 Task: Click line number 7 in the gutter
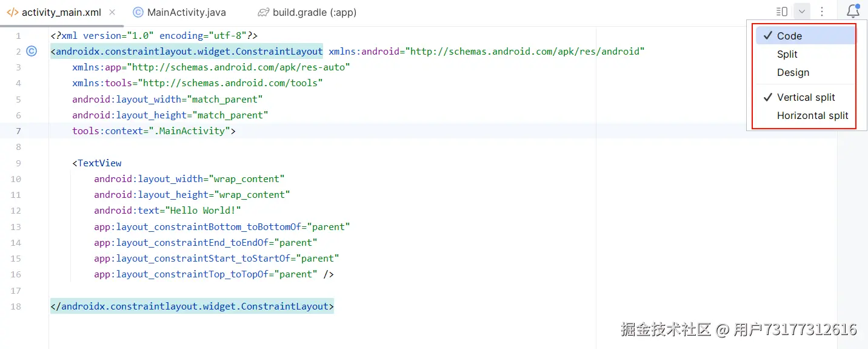(x=19, y=130)
